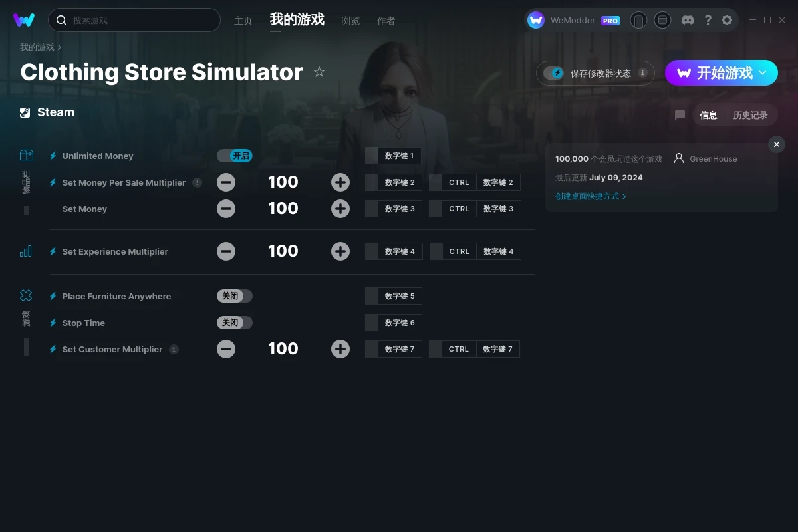Toggle the Stop Time switch

tap(235, 323)
